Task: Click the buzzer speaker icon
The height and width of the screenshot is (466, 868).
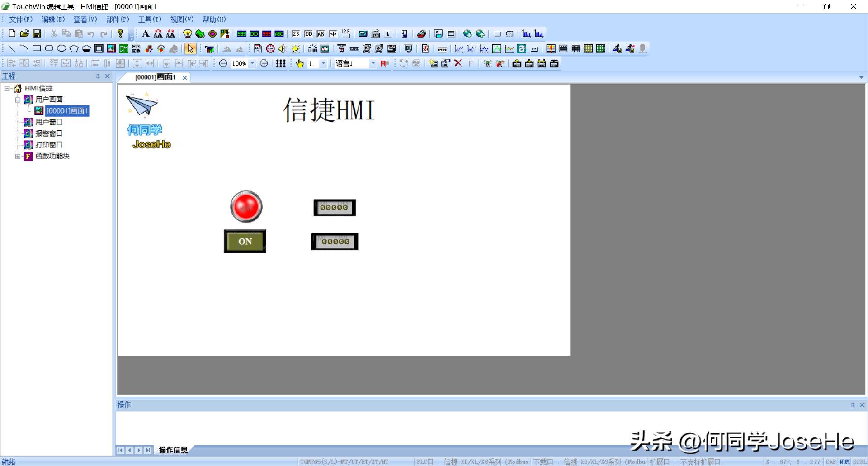Action: (283, 49)
